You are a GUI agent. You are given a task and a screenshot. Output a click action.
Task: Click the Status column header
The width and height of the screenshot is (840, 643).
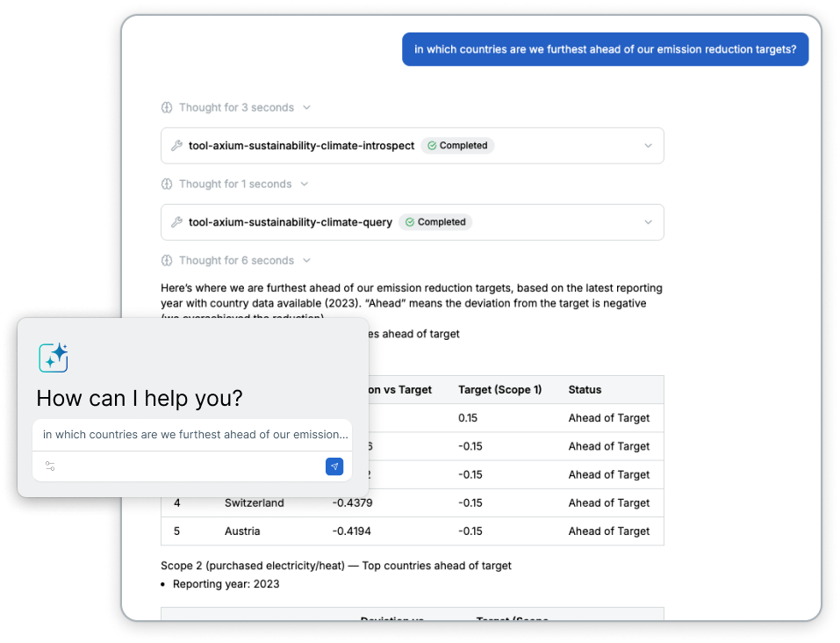click(x=585, y=390)
